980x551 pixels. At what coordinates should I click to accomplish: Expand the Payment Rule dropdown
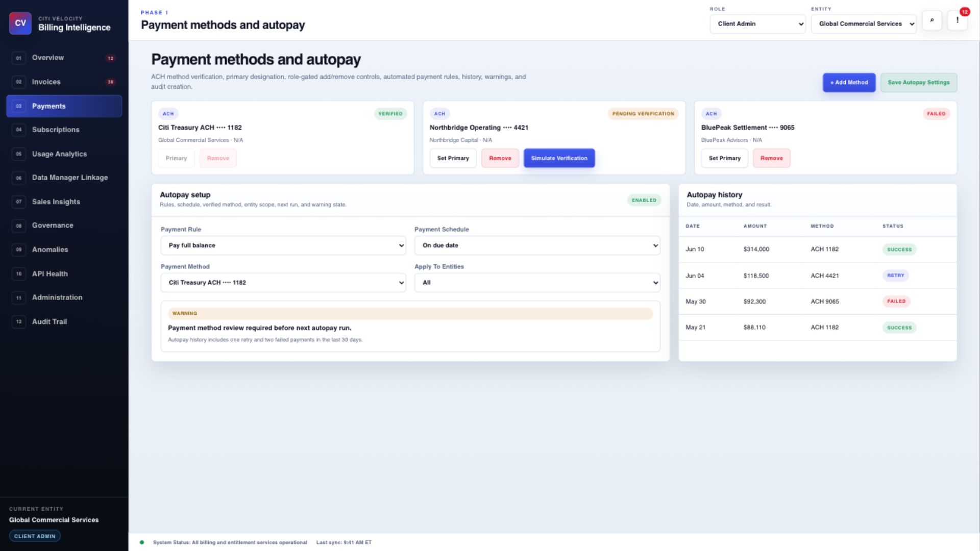pos(283,245)
